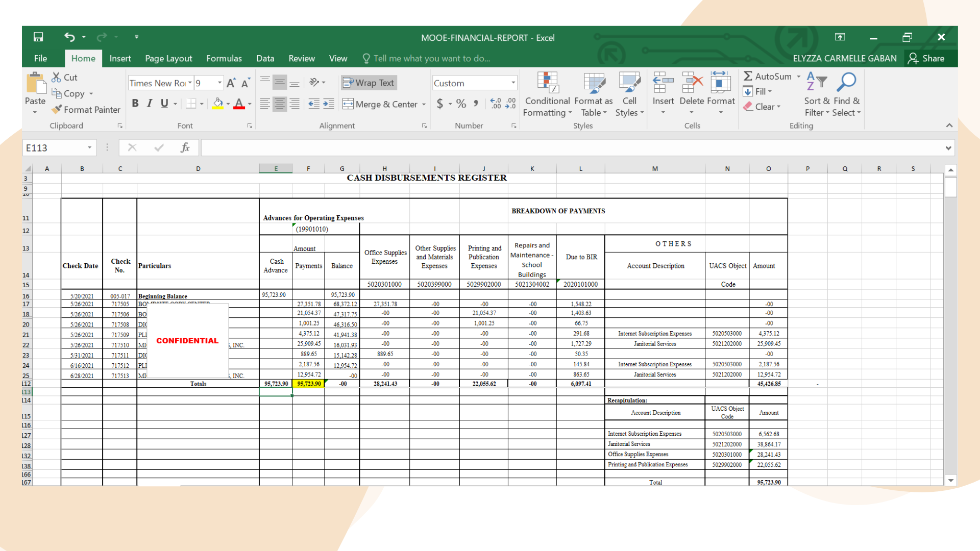Open the font name dropdown
Image resolution: width=980 pixels, height=551 pixels.
tap(190, 83)
